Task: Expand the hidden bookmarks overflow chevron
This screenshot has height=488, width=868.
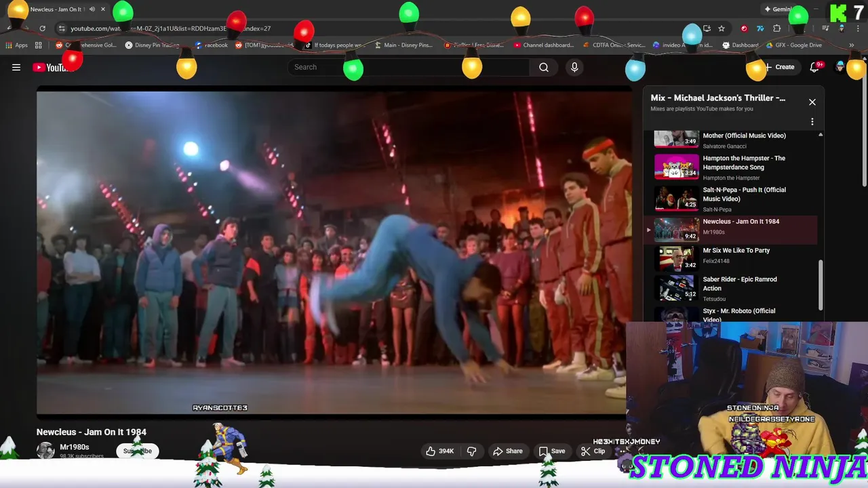Action: [851, 45]
